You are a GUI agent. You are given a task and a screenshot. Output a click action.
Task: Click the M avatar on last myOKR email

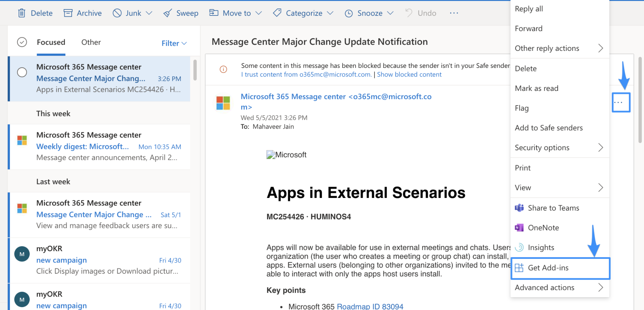click(22, 300)
